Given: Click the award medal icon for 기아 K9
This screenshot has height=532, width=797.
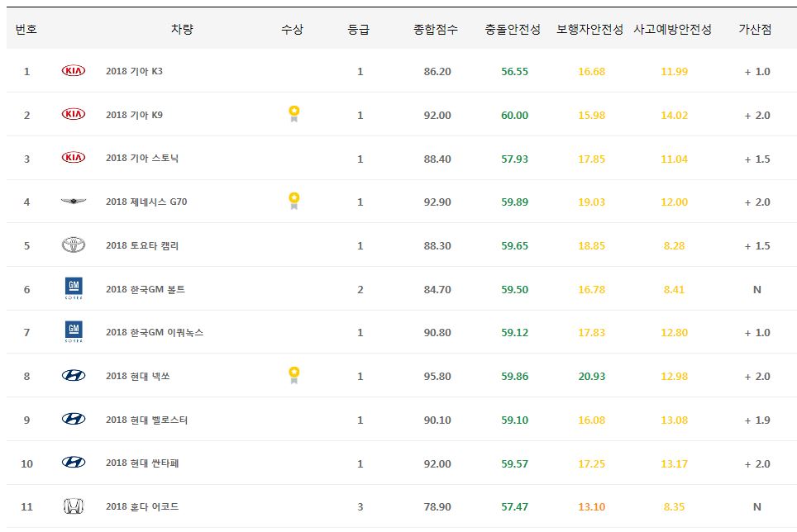Looking at the screenshot, I should pos(294,114).
